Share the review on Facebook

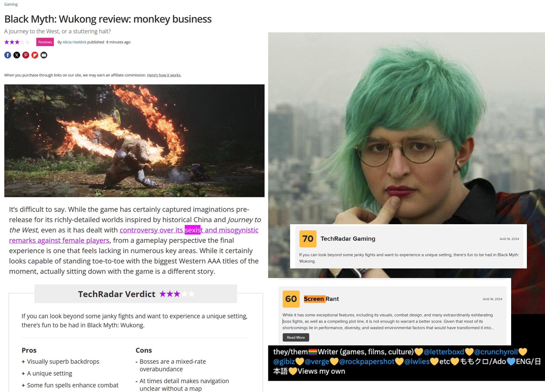point(8,55)
